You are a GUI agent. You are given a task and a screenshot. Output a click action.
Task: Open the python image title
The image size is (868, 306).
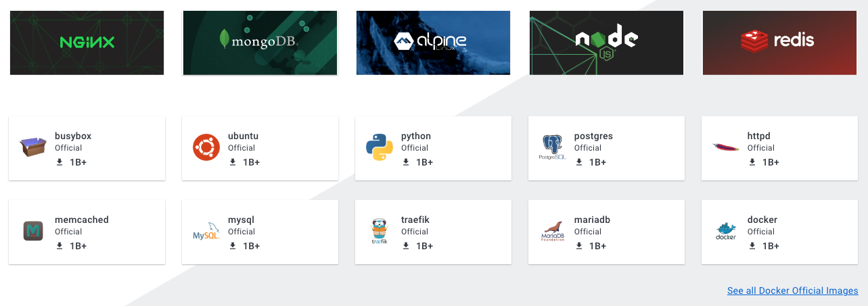coord(416,136)
